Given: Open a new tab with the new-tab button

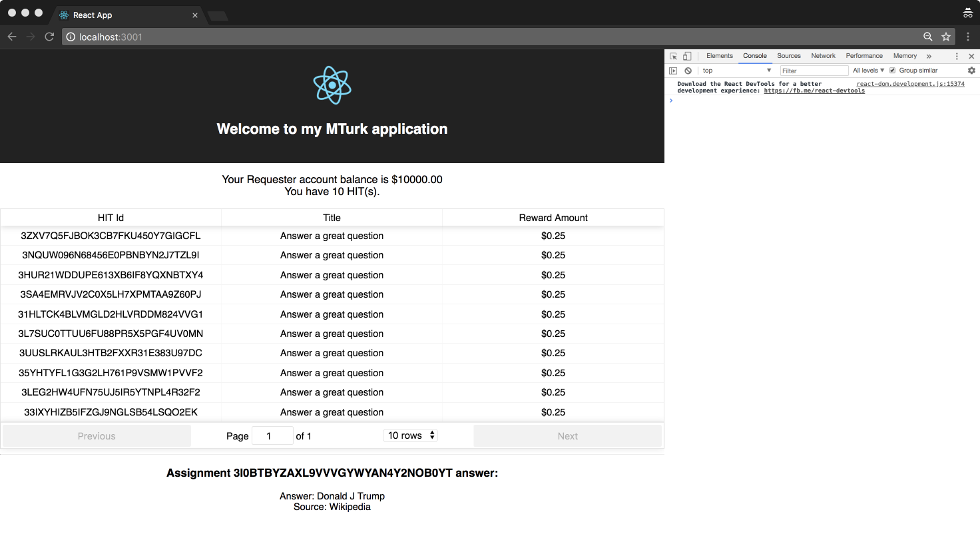Looking at the screenshot, I should (218, 16).
